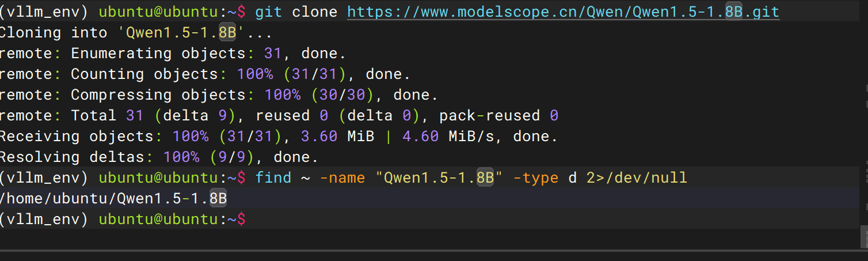The width and height of the screenshot is (868, 261).
Task: Click the 'find' command word
Action: [x=273, y=177]
